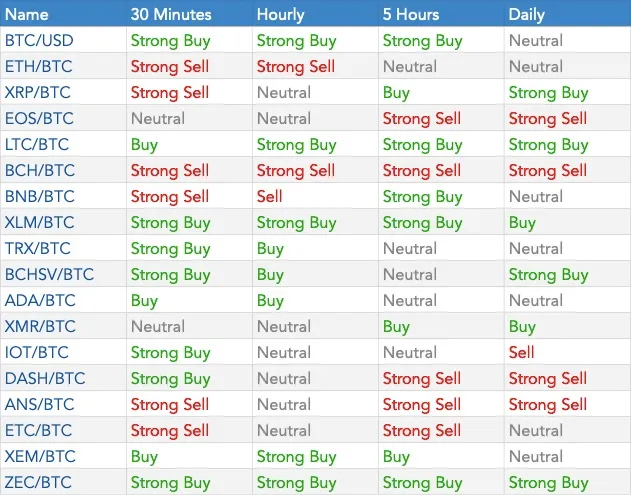Click IOT/BTC Daily Sell signal

(521, 353)
